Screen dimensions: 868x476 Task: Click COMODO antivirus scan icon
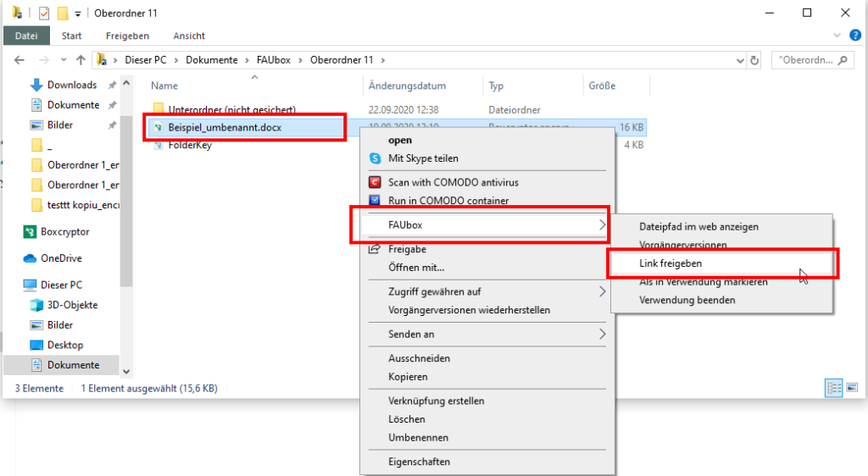click(375, 182)
